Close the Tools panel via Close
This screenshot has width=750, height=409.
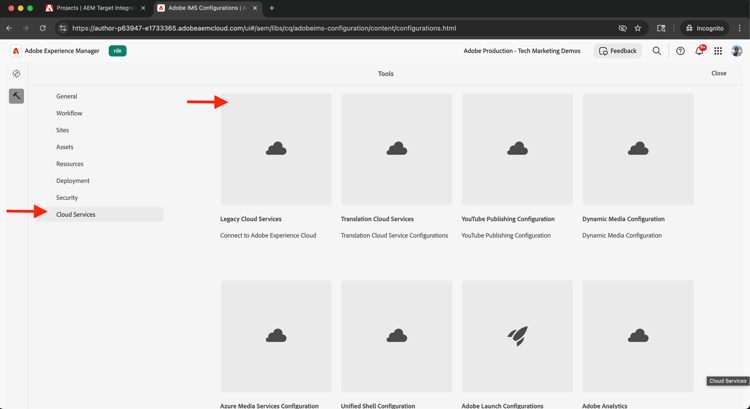[718, 73]
